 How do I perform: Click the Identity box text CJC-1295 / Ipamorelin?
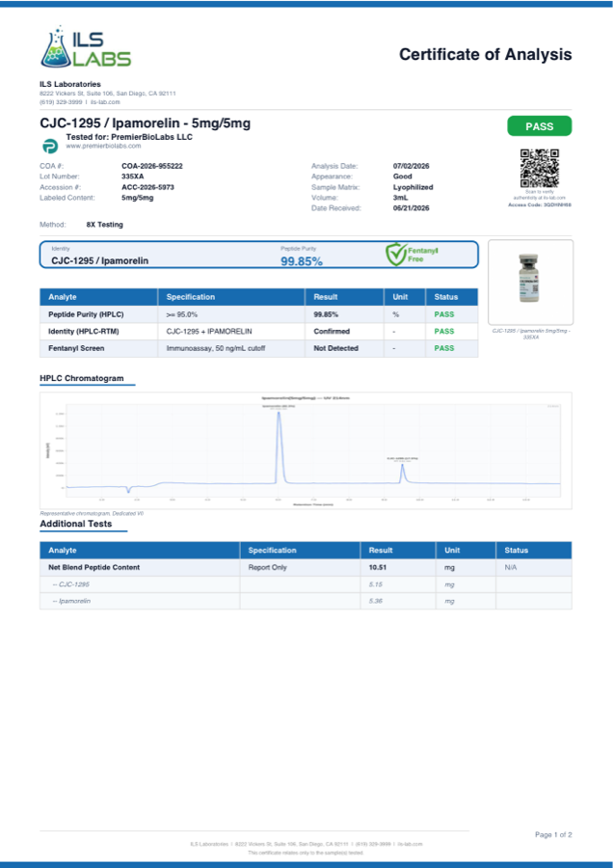[99, 260]
